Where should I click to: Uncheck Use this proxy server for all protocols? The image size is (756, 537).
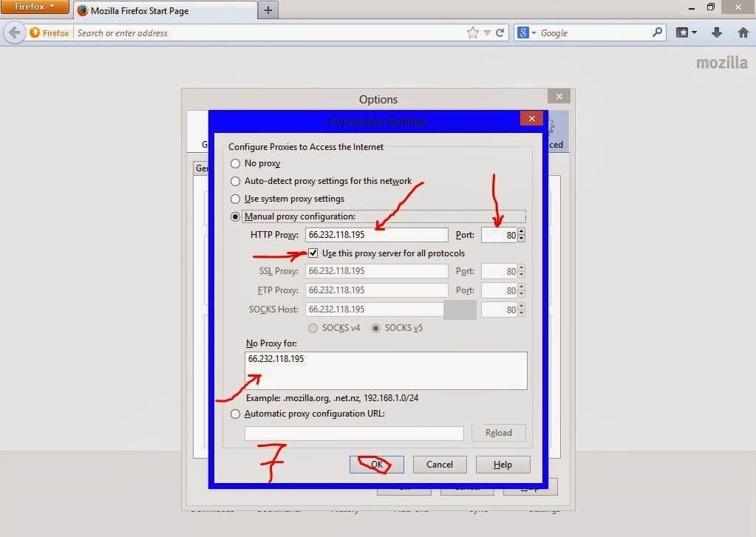313,253
